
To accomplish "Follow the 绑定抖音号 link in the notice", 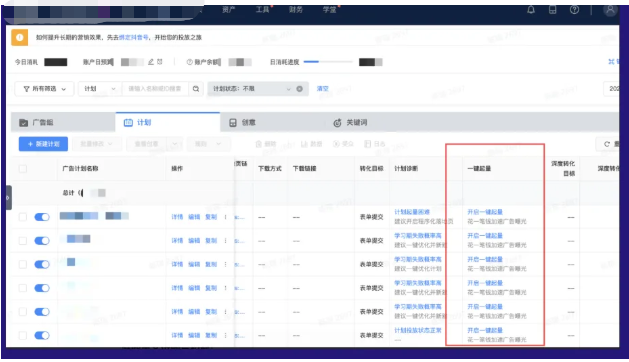I will pos(133,37).
